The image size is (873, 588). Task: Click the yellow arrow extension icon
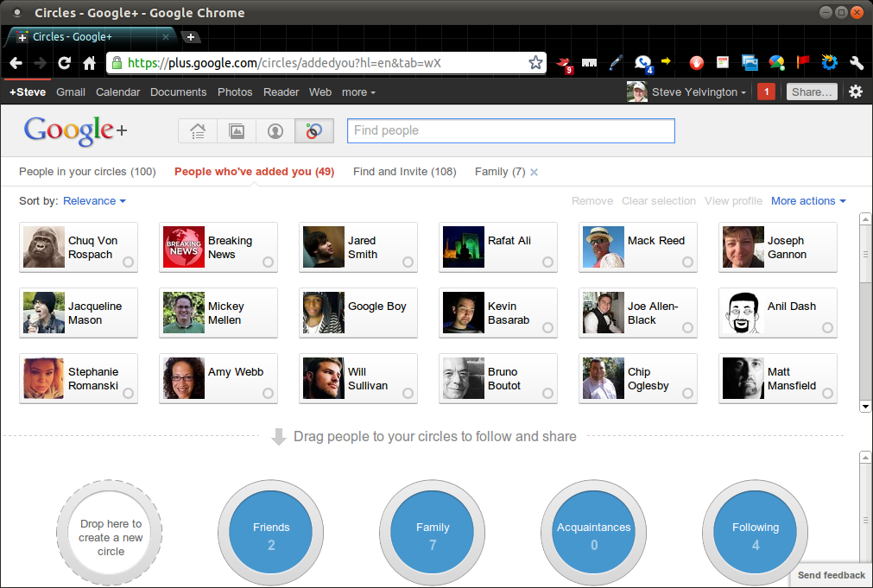coord(666,61)
